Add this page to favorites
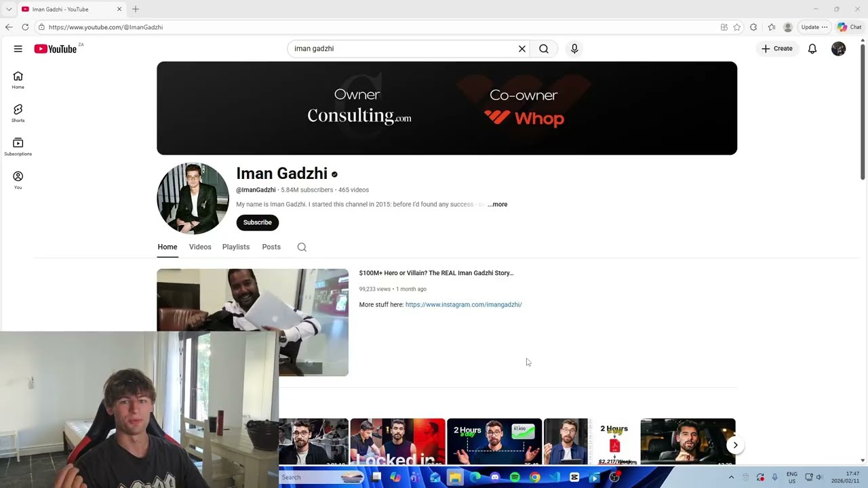This screenshot has width=868, height=488. pyautogui.click(x=737, y=27)
